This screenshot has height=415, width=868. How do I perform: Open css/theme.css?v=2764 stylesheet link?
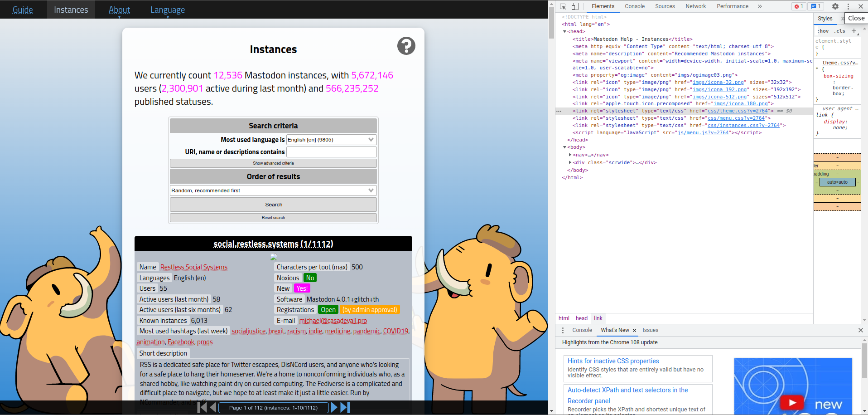point(738,111)
